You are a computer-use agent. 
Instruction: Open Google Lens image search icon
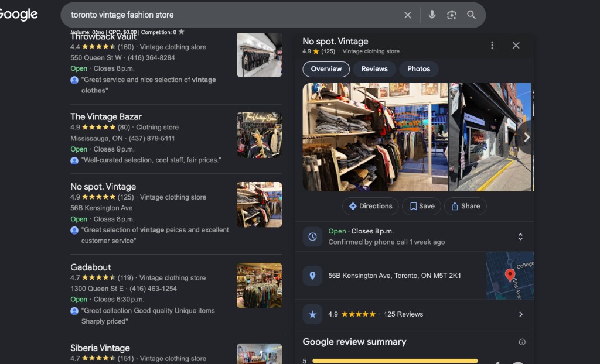452,15
